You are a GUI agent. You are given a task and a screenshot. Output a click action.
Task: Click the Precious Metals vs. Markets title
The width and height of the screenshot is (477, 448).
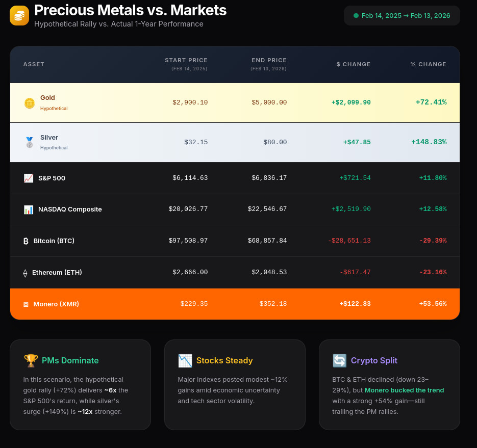coord(130,10)
